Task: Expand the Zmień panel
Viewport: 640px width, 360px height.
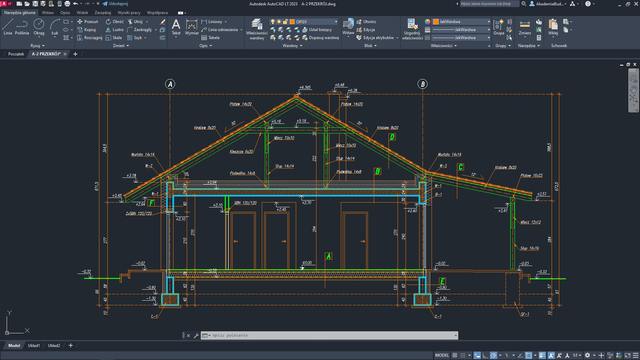Action: point(121,46)
